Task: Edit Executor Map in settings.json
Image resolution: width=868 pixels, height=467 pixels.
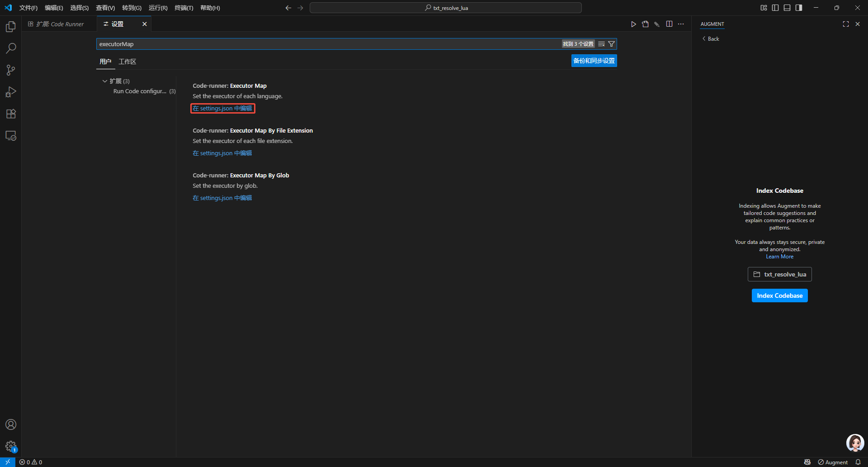Action: 222,108
